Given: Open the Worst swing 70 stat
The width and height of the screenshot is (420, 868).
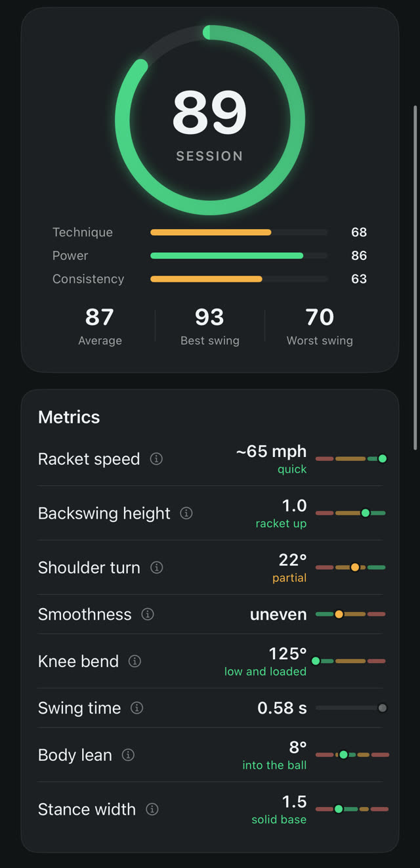Looking at the screenshot, I should 320,326.
